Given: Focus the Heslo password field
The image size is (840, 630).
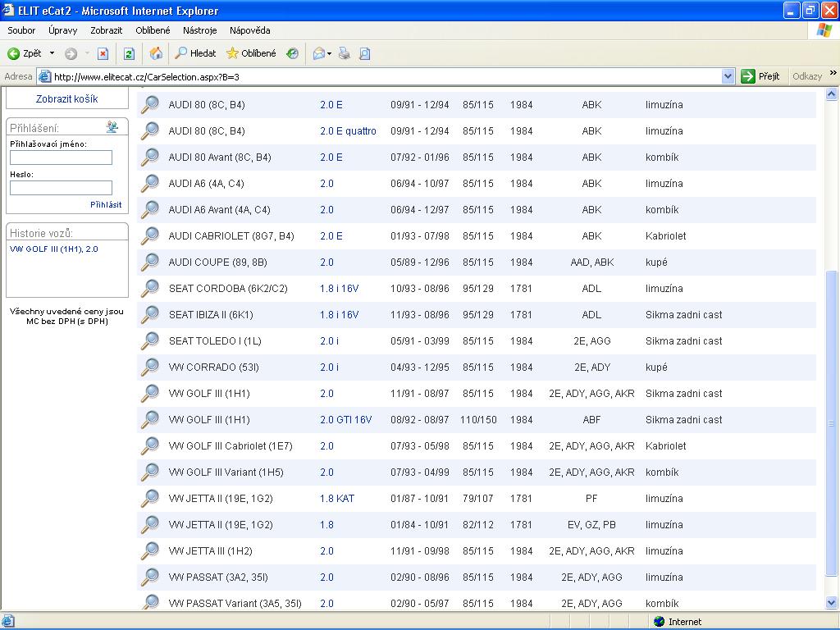Looking at the screenshot, I should click(61, 188).
